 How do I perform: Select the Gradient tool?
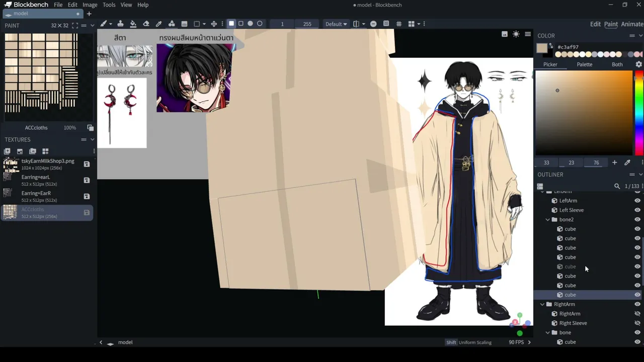[x=184, y=24]
